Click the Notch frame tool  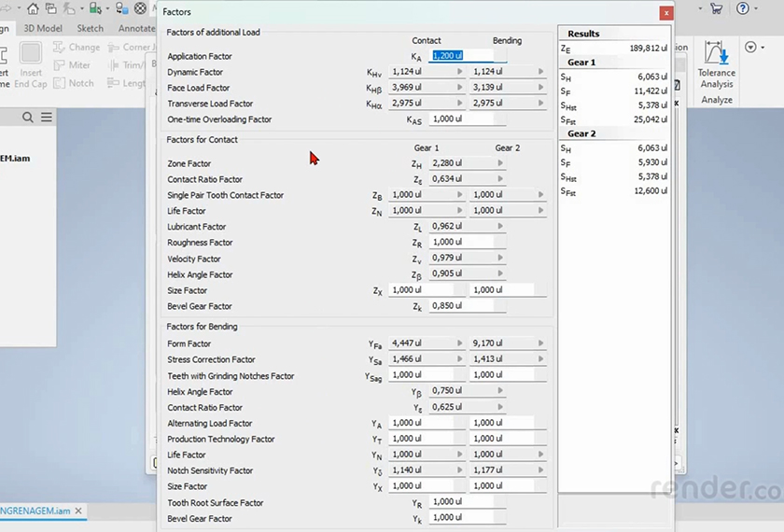pyautogui.click(x=72, y=83)
